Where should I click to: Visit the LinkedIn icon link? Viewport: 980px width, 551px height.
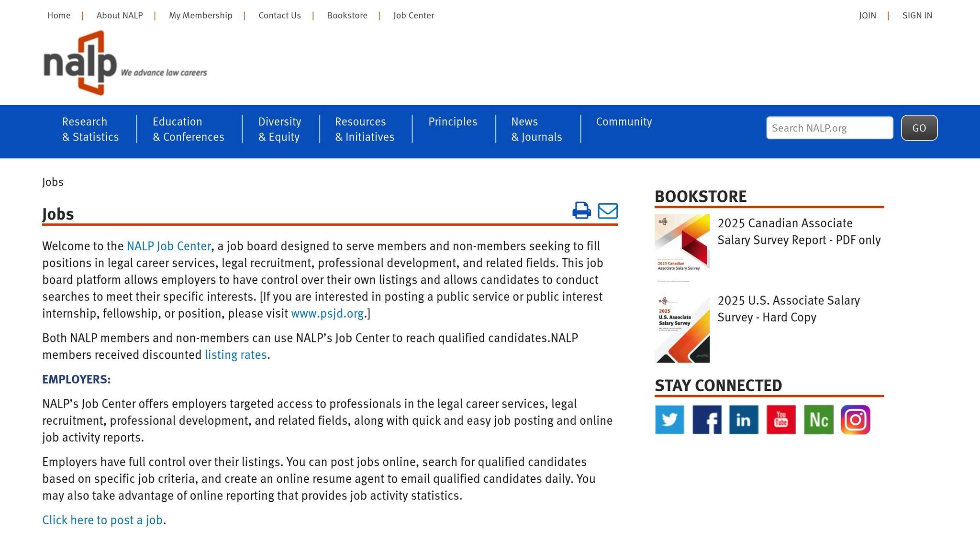pyautogui.click(x=744, y=419)
